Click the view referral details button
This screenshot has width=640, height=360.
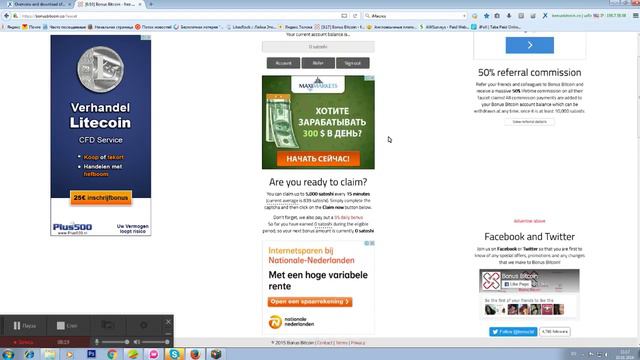[x=529, y=122]
